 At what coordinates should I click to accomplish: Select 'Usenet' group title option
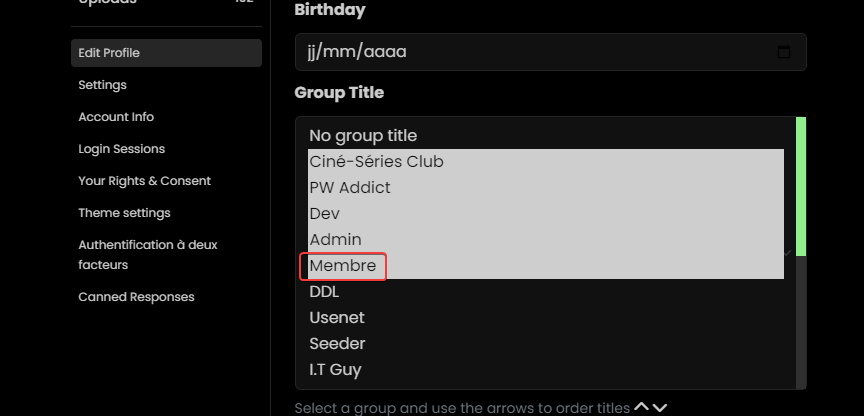pyautogui.click(x=337, y=318)
